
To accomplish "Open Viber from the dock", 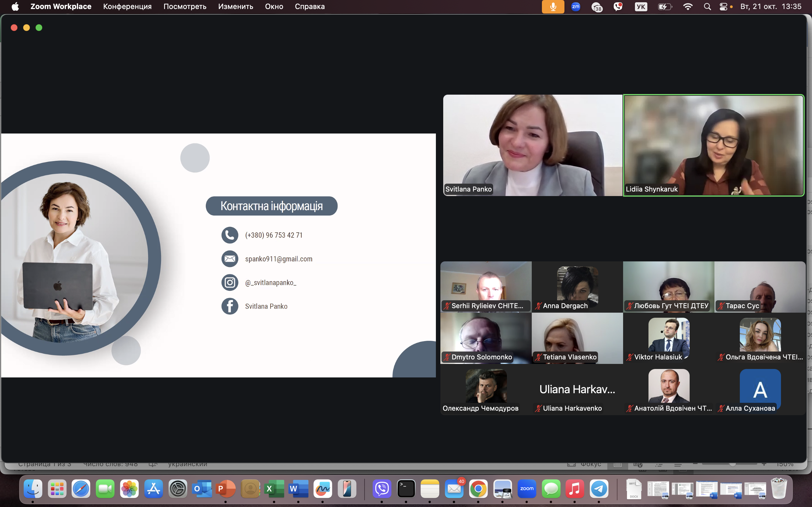I will [x=382, y=489].
